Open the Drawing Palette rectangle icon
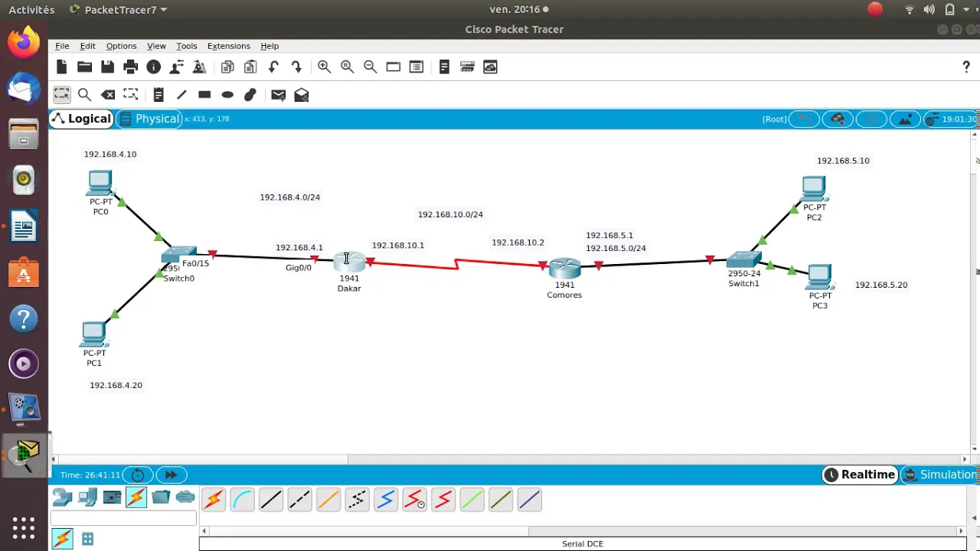 point(394,67)
